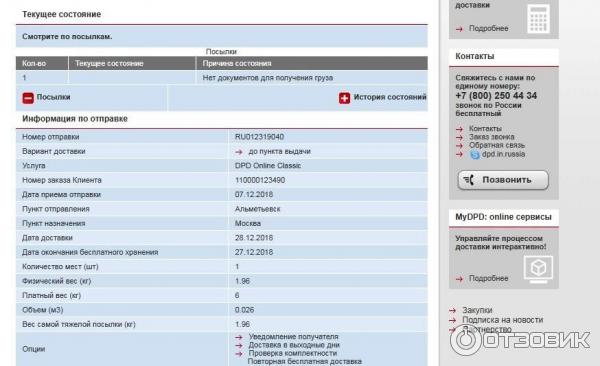Viewport: 600px width, 366px height.
Task: Click the Текущее состояние column header
Action: tap(132, 64)
